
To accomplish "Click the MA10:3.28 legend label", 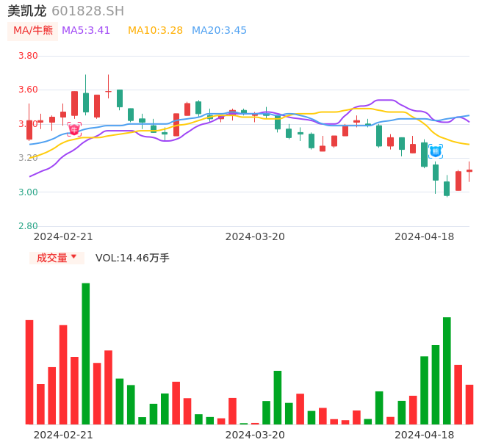I will (155, 31).
